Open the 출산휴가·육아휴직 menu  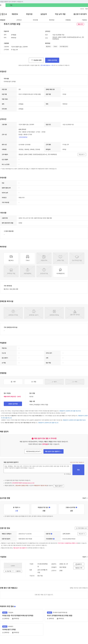pyautogui.click(x=80, y=14)
